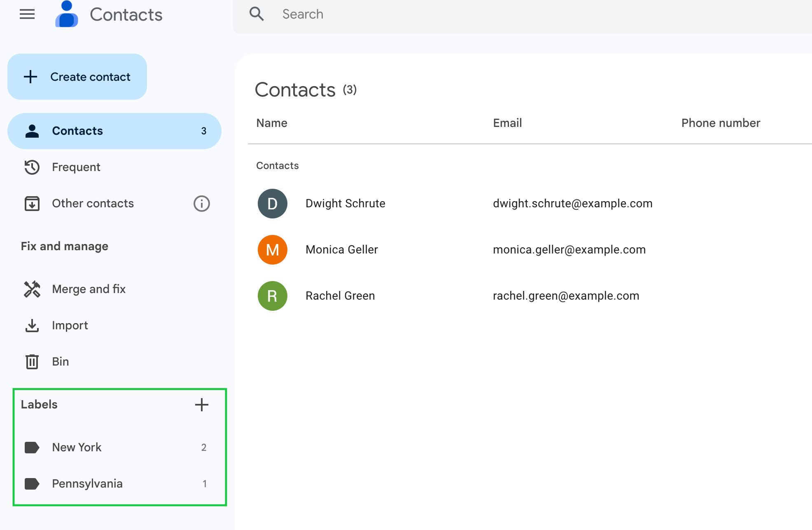Show info about Other contacts

pos(202,204)
